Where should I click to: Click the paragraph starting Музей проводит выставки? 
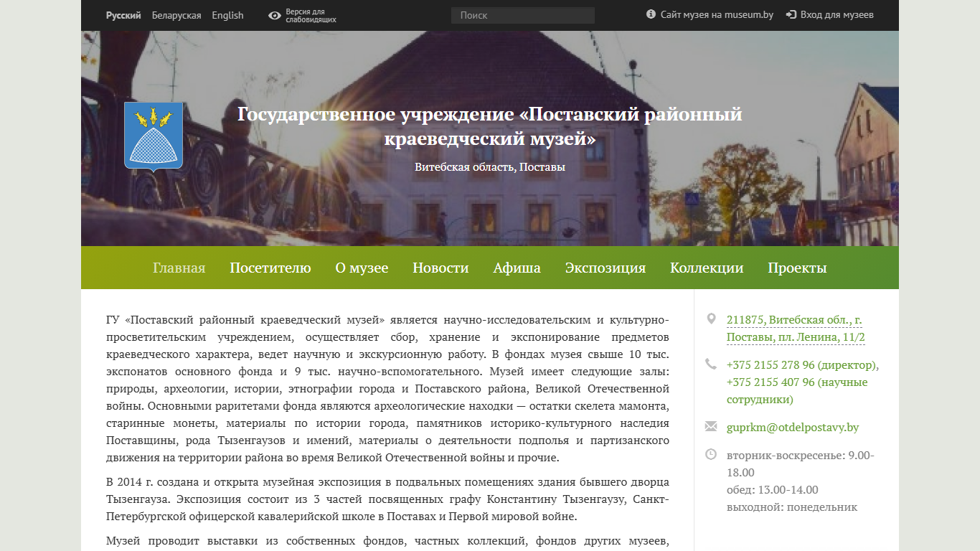pos(387,541)
